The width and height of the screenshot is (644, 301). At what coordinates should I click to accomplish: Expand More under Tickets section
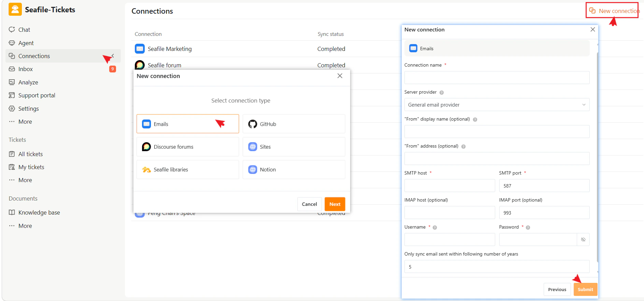(x=25, y=180)
